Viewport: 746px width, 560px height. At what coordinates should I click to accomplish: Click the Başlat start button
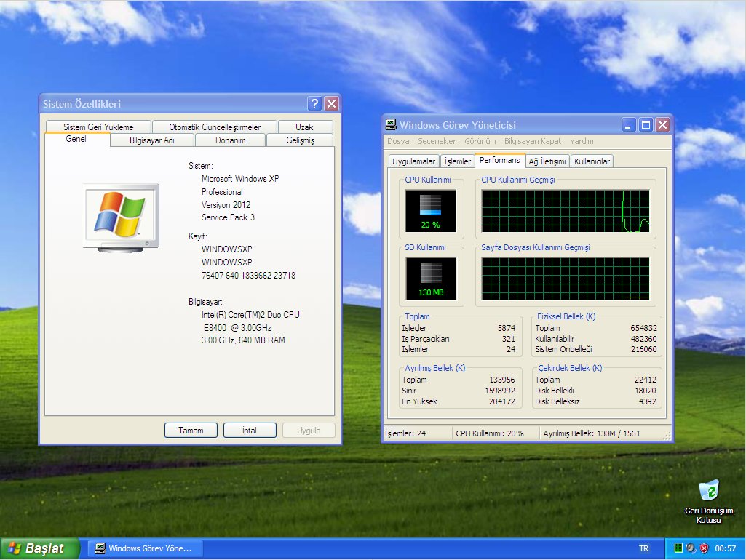click(39, 548)
